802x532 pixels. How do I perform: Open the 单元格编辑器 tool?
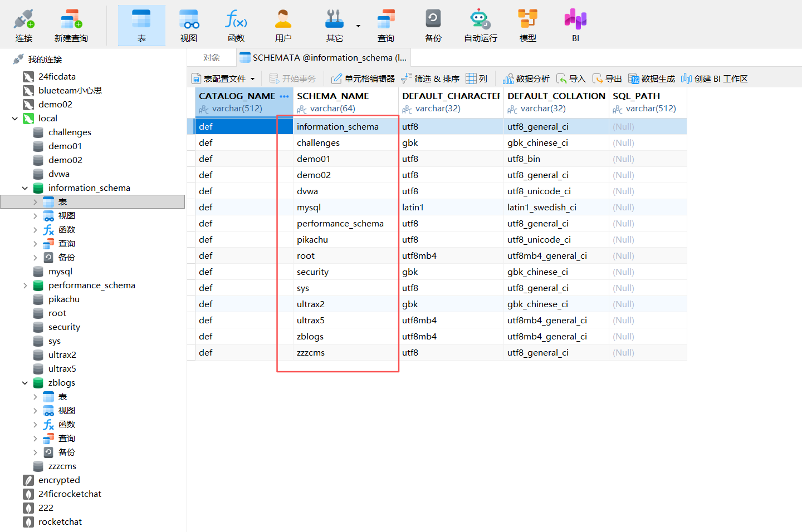(x=363, y=78)
